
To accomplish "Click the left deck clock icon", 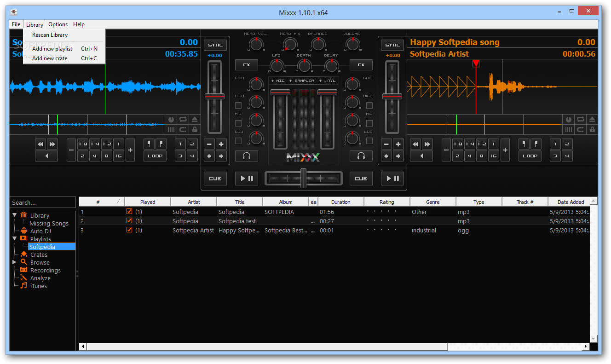I will [171, 120].
